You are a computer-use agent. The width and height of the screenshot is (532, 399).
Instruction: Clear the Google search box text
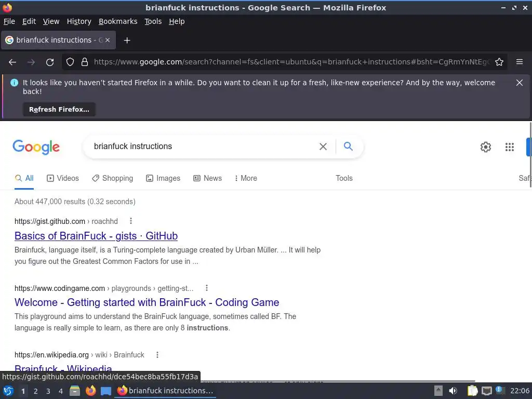323,147
